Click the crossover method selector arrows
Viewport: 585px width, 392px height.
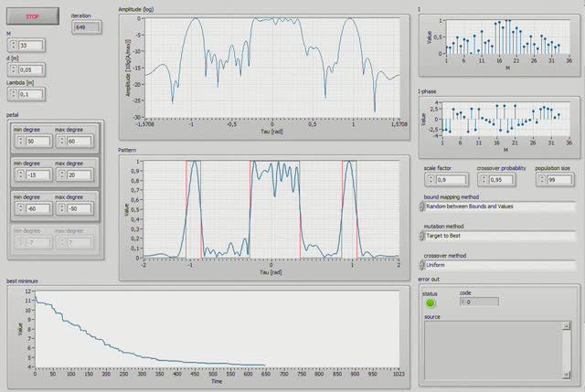pos(422,265)
